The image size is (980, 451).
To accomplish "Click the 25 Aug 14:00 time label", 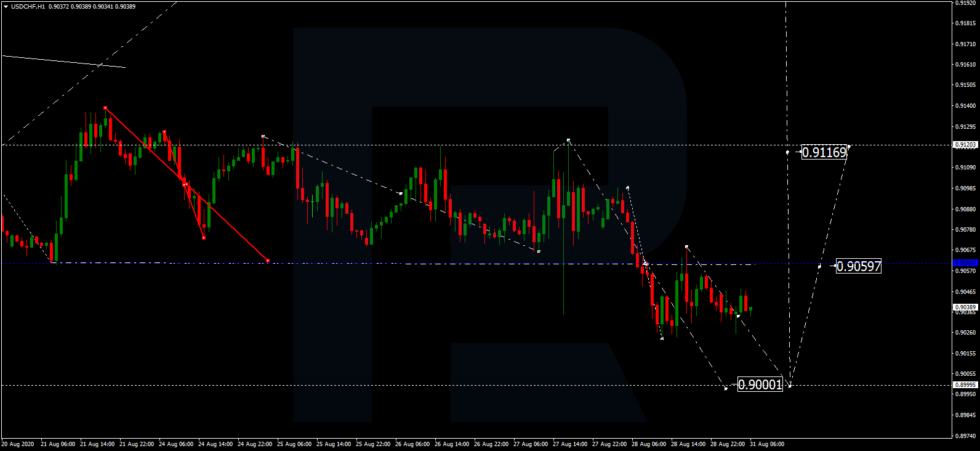I will coord(334,444).
